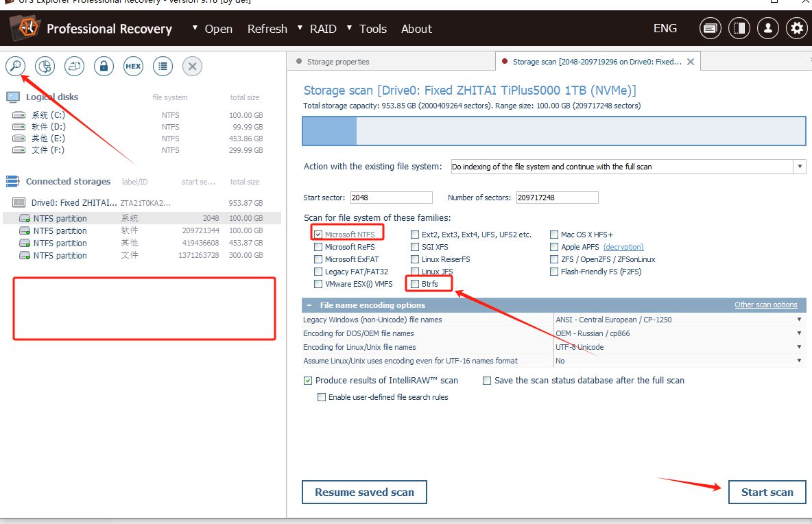Viewport: 812px width, 524px height.
Task: Check Save the scan status database option
Action: pos(487,381)
